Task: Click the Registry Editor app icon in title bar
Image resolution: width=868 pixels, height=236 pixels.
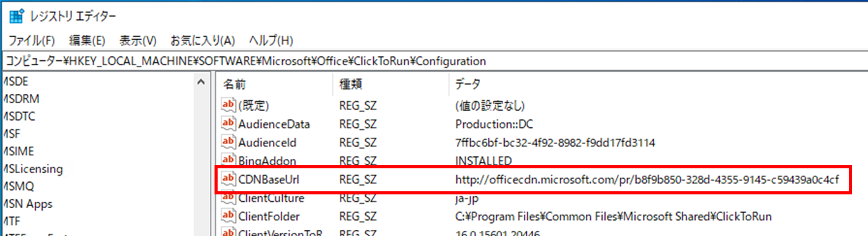Action: [x=17, y=16]
